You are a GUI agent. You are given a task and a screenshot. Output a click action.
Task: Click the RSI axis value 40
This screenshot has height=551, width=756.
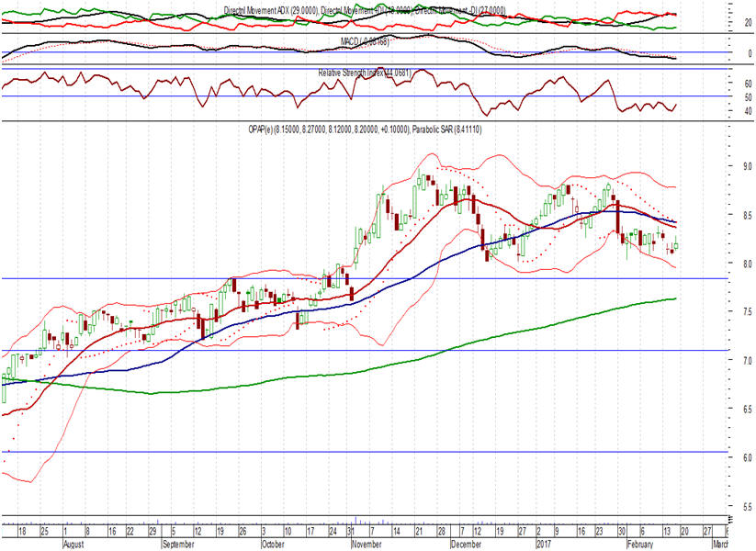pos(748,111)
